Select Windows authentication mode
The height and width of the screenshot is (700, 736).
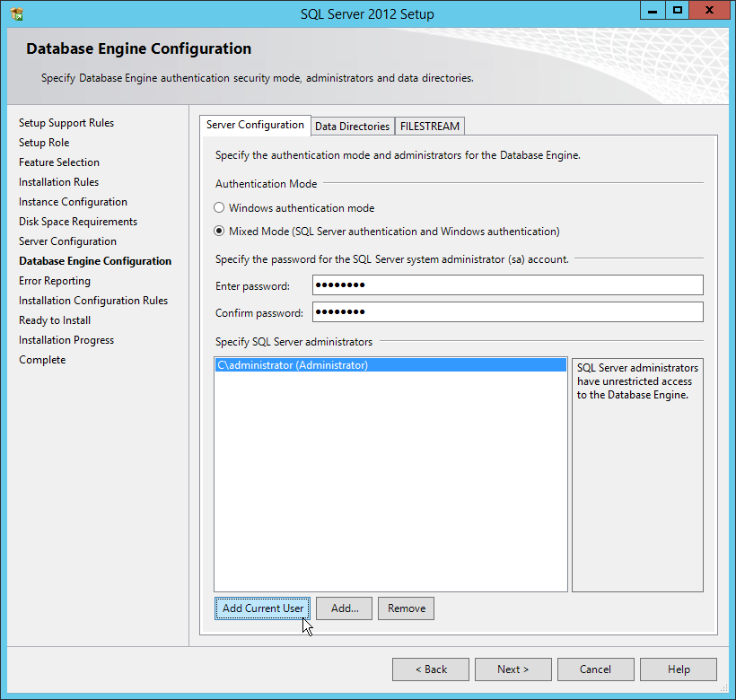click(x=219, y=207)
